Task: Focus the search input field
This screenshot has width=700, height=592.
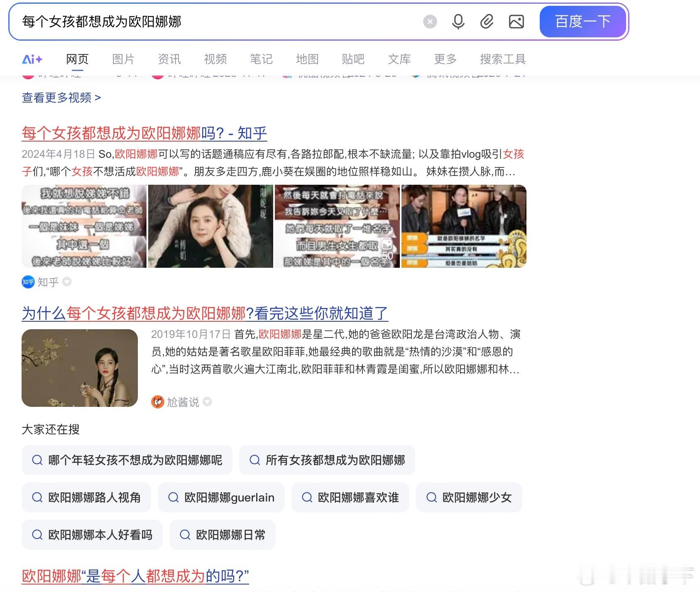Action: tap(216, 22)
